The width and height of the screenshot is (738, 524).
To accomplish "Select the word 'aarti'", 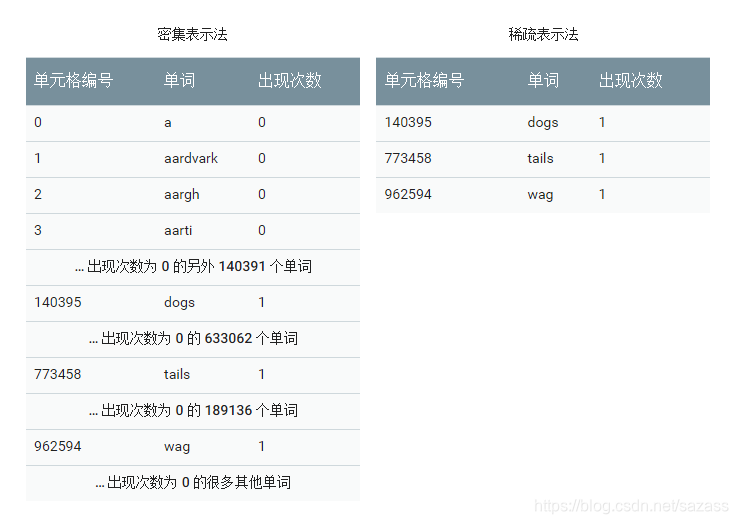I will click(x=178, y=230).
